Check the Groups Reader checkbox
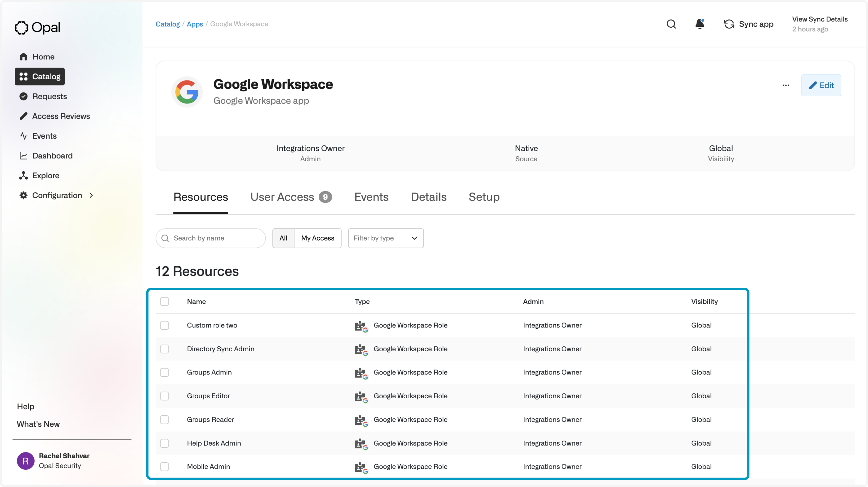The width and height of the screenshot is (868, 487). [164, 419]
